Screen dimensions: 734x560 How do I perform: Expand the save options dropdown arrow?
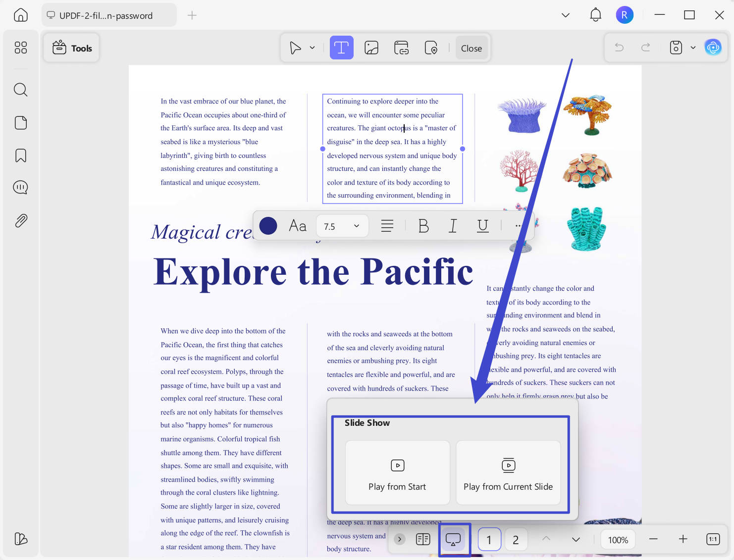point(693,48)
